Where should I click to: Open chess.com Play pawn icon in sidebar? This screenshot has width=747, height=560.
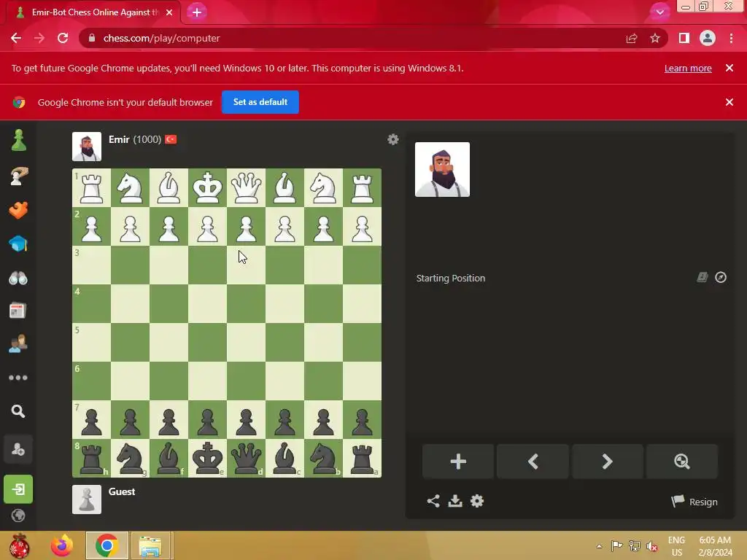pyautogui.click(x=18, y=140)
